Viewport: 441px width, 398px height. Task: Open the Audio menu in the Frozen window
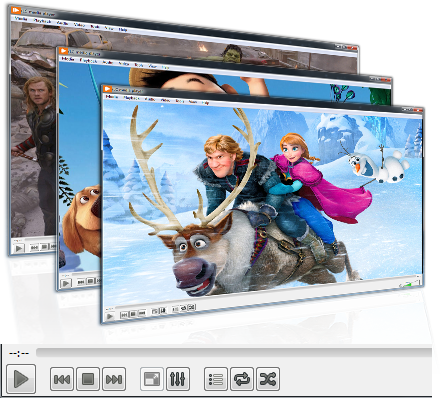150,99
